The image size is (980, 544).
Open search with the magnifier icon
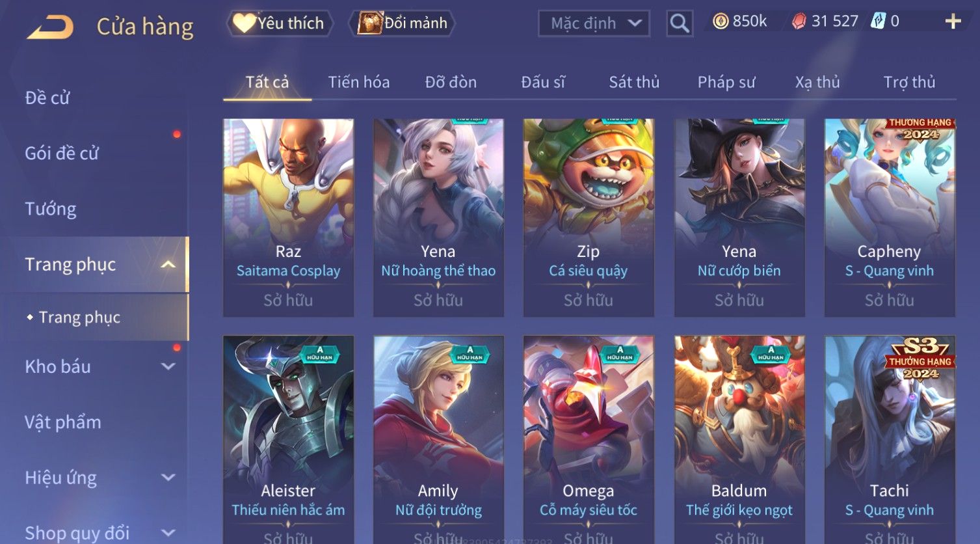point(680,23)
